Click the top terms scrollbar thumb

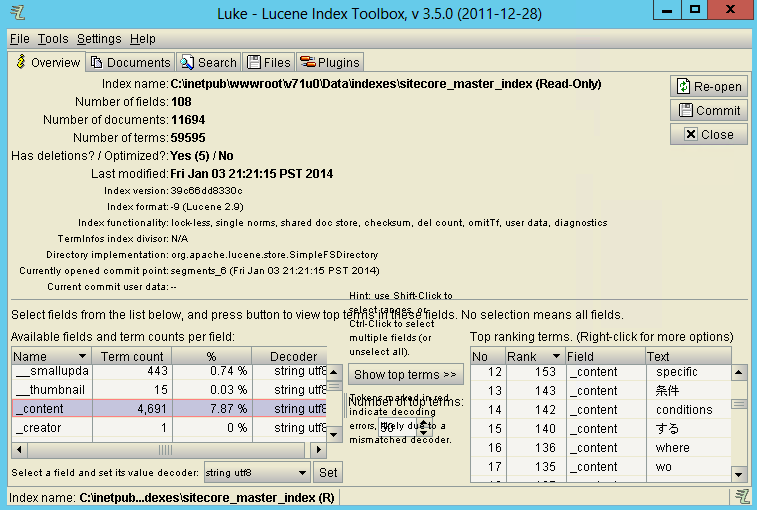[x=739, y=404]
